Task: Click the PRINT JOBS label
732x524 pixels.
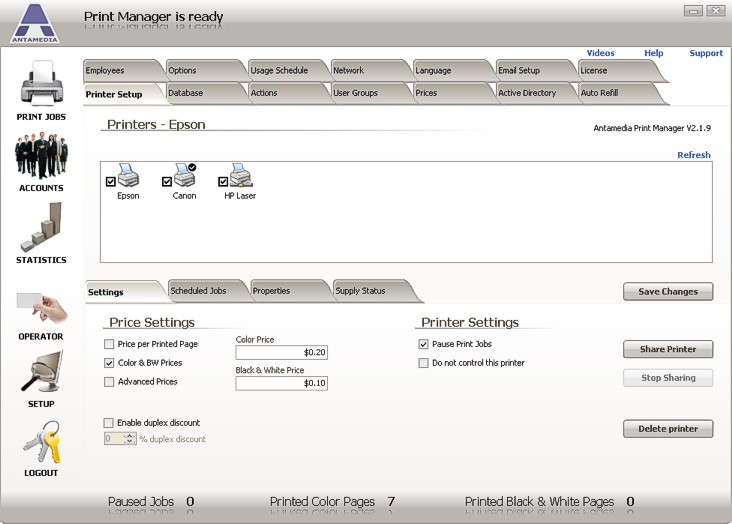Action: [x=41, y=117]
